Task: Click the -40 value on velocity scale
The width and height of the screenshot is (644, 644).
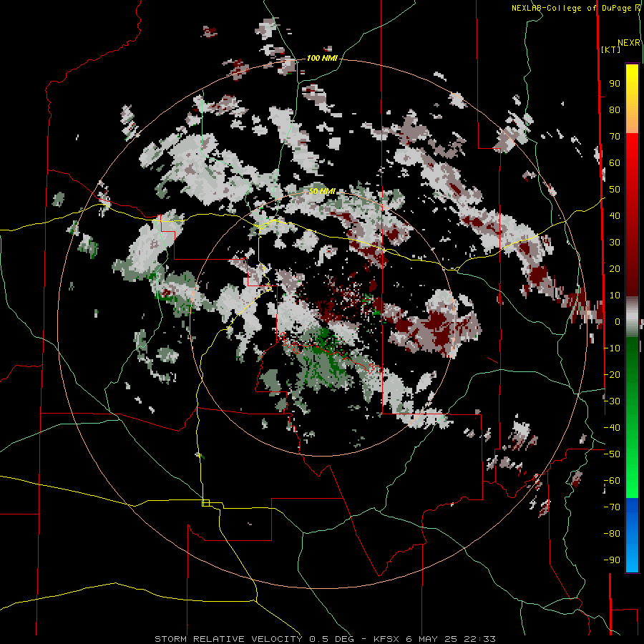Action: coord(612,428)
